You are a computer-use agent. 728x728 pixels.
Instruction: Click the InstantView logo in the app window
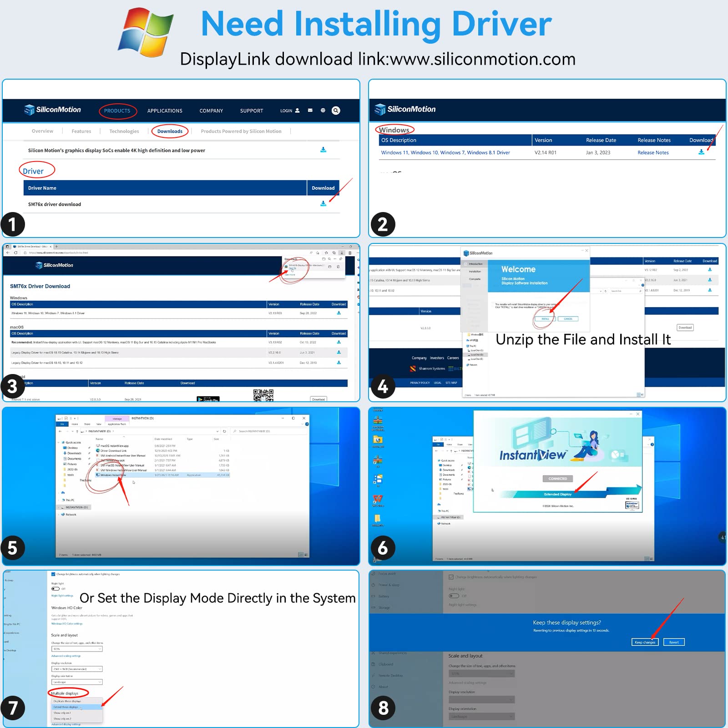click(532, 455)
